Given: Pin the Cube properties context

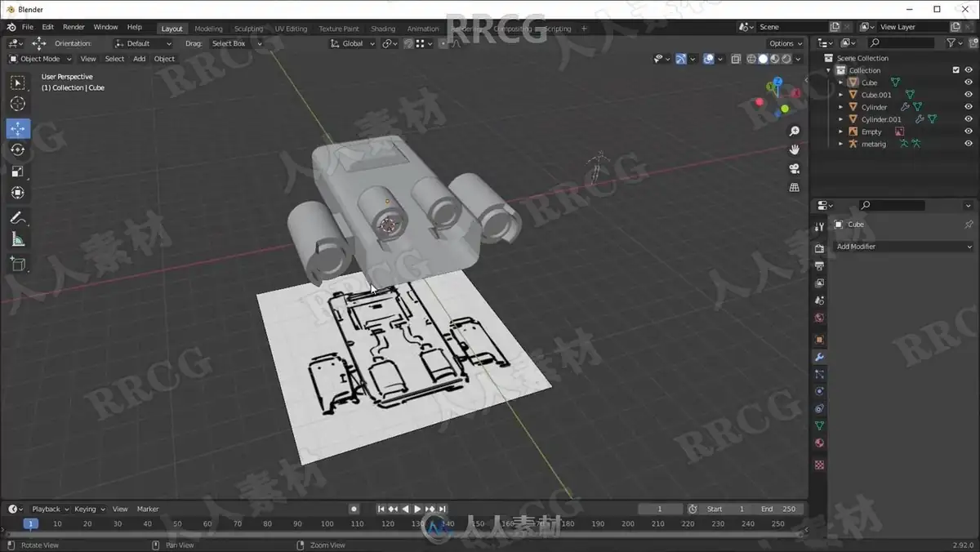Looking at the screenshot, I should point(969,225).
